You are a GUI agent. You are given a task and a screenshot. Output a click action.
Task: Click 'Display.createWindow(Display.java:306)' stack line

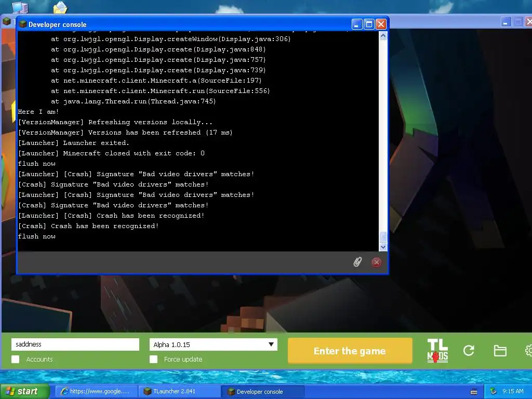170,39
